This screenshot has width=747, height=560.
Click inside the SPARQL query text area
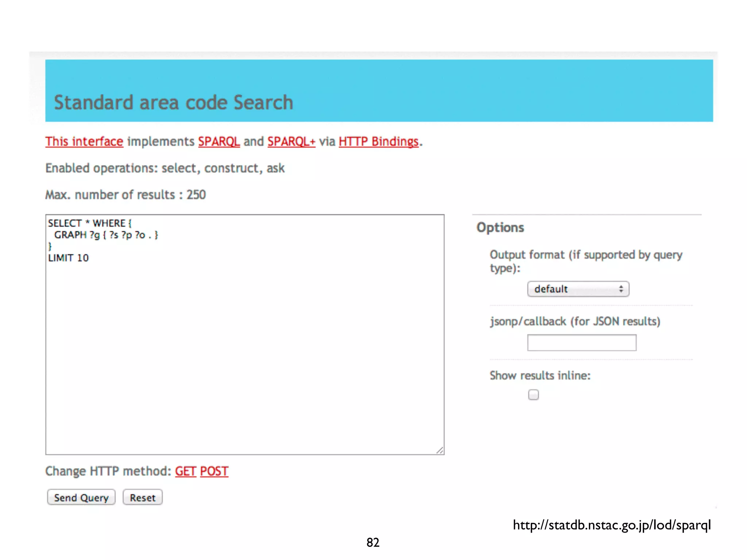tap(245, 334)
